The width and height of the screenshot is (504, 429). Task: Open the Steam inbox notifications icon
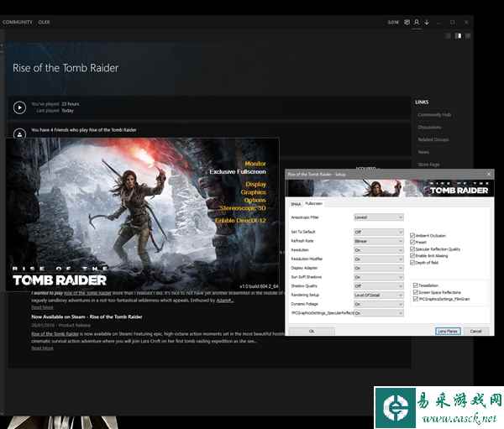[407, 22]
